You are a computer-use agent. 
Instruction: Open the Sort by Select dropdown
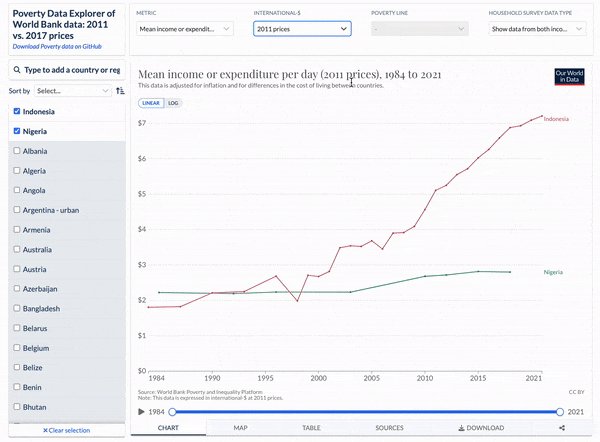click(x=73, y=91)
